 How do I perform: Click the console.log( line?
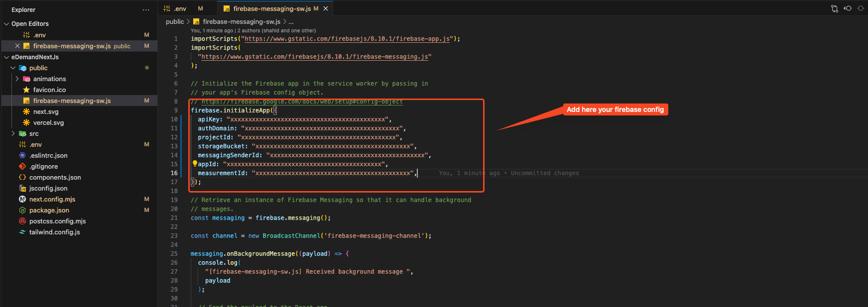pyautogui.click(x=219, y=263)
